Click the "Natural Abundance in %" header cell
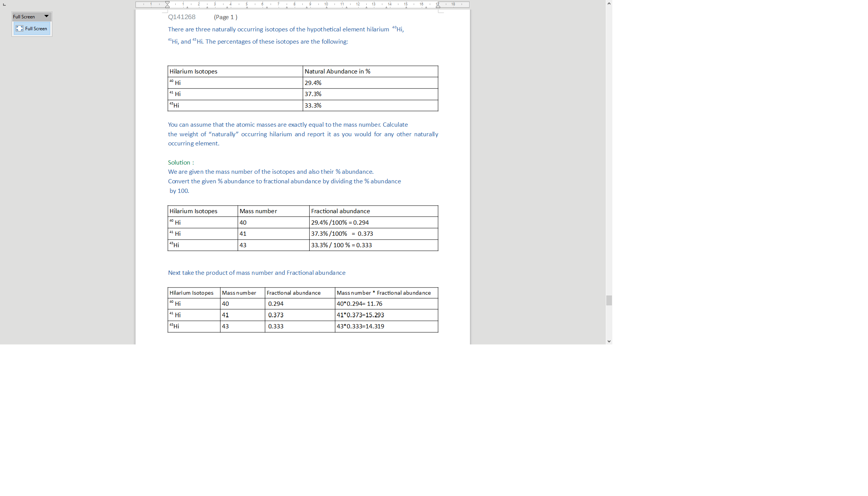Image resolution: width=868 pixels, height=496 pixels. (x=337, y=72)
